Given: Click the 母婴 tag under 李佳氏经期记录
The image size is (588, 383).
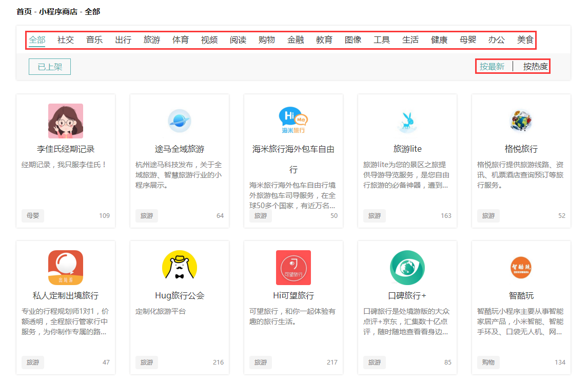Looking at the screenshot, I should pyautogui.click(x=32, y=216).
